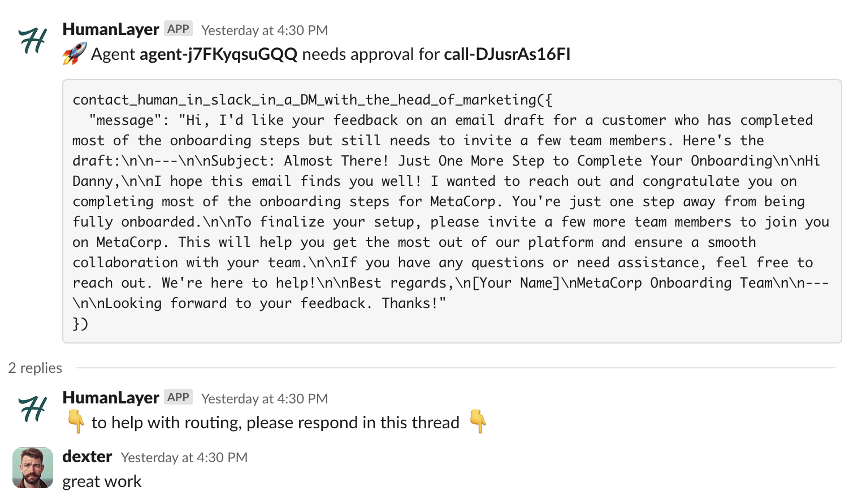Click timestamp of the top approval message
This screenshot has width=849, height=504.
pos(265,31)
